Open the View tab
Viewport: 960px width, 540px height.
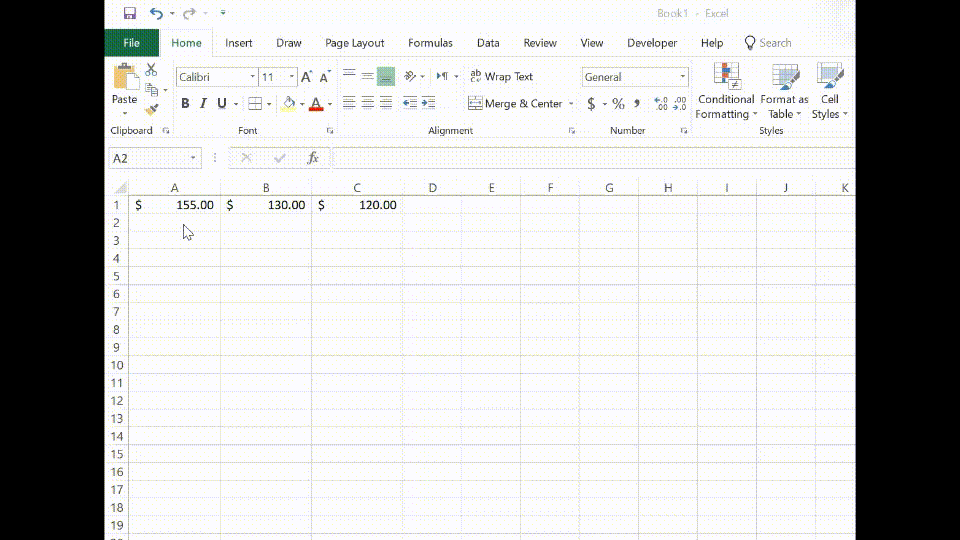(x=591, y=43)
